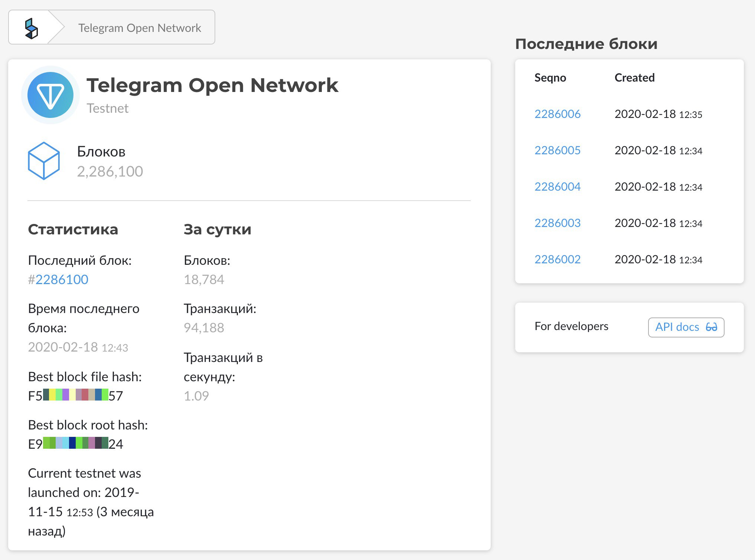Viewport: 755px width, 560px height.
Task: Click the explorer home logo in breadcrumb
Action: (x=31, y=28)
